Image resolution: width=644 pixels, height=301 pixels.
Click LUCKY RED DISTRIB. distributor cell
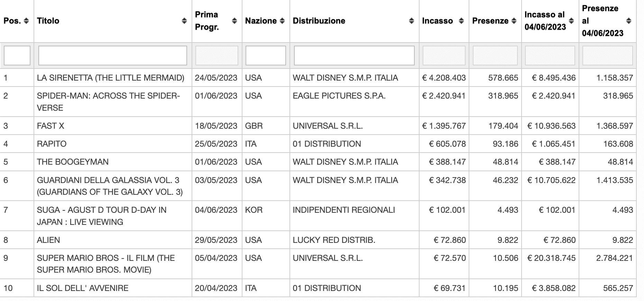pos(334,240)
